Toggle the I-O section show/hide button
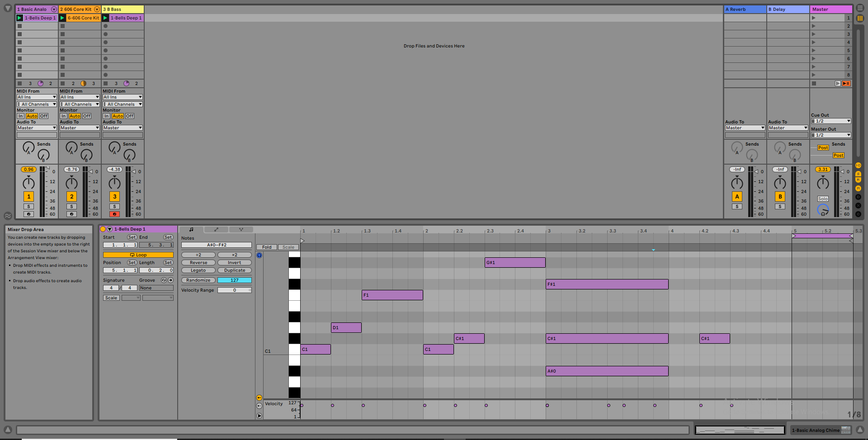This screenshot has height=440, width=868. click(x=858, y=166)
